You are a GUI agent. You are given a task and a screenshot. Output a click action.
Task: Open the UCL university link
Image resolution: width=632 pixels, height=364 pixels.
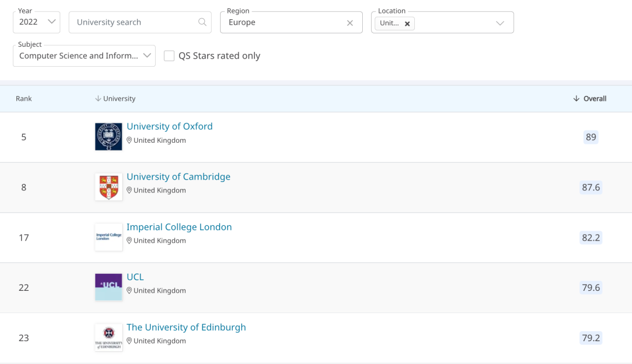coord(135,277)
